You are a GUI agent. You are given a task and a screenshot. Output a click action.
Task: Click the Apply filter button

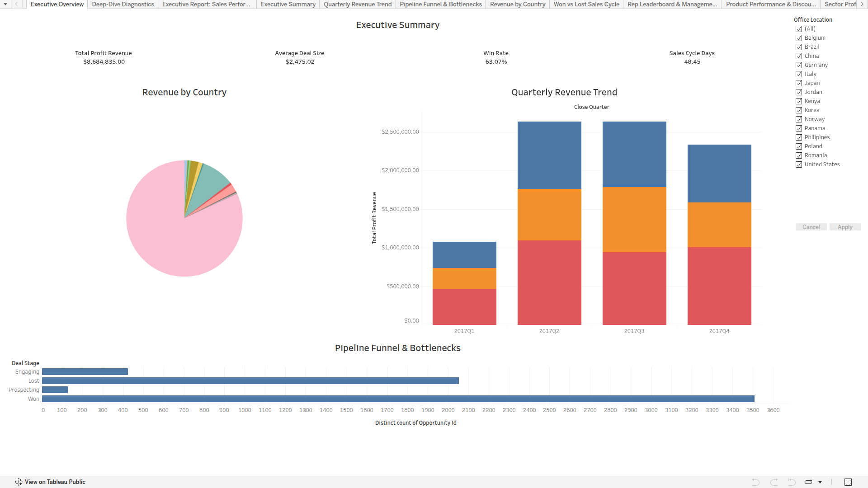click(x=845, y=227)
